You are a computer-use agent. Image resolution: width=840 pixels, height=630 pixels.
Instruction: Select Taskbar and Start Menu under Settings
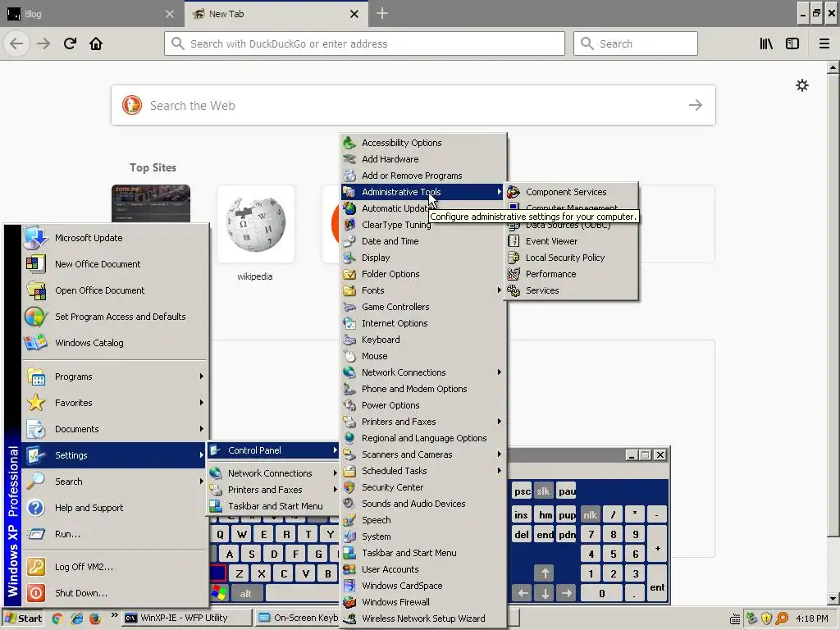point(274,506)
